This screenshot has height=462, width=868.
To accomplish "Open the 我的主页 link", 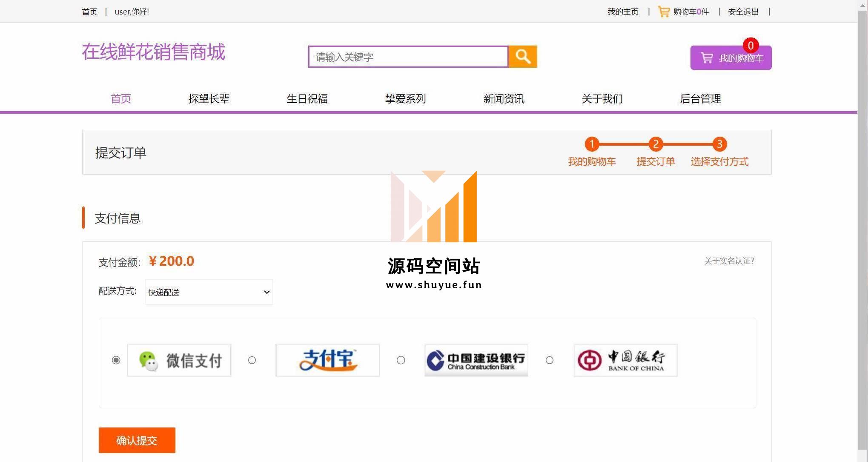I will coord(623,11).
